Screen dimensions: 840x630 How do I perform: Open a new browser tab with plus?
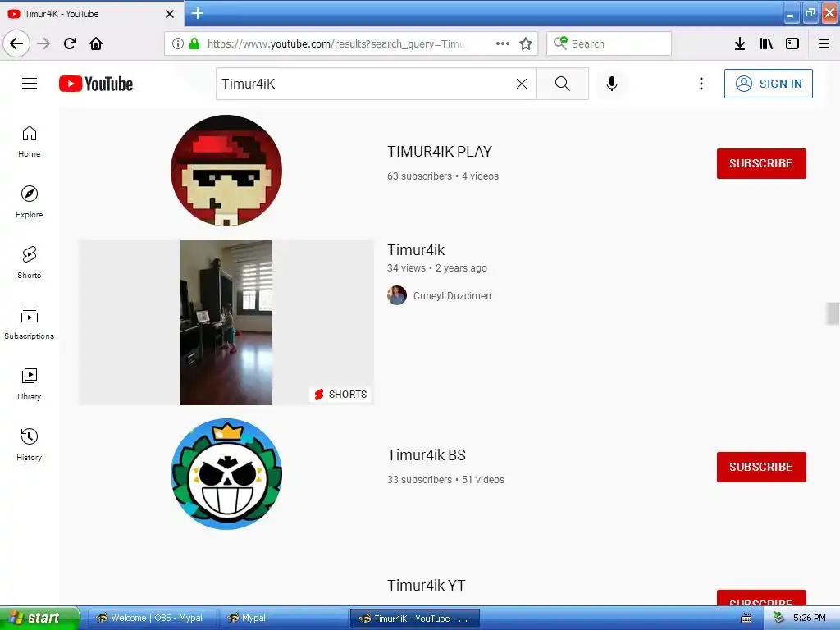coord(198,13)
